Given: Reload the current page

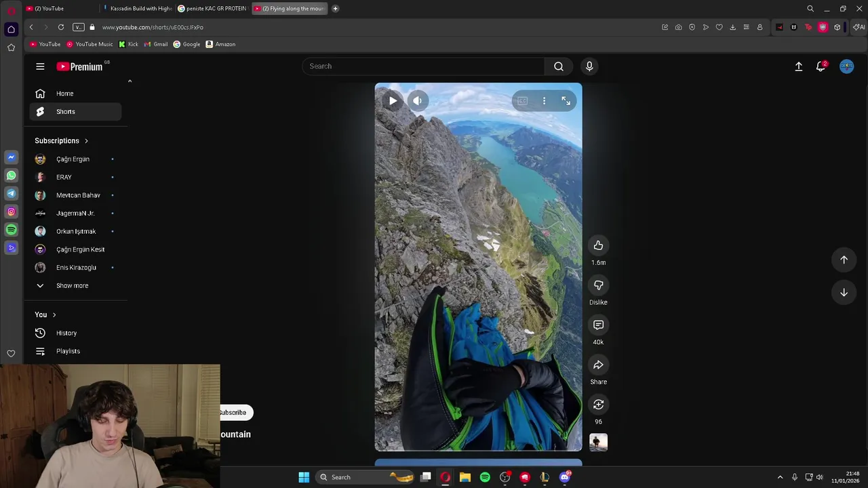Looking at the screenshot, I should (x=61, y=27).
